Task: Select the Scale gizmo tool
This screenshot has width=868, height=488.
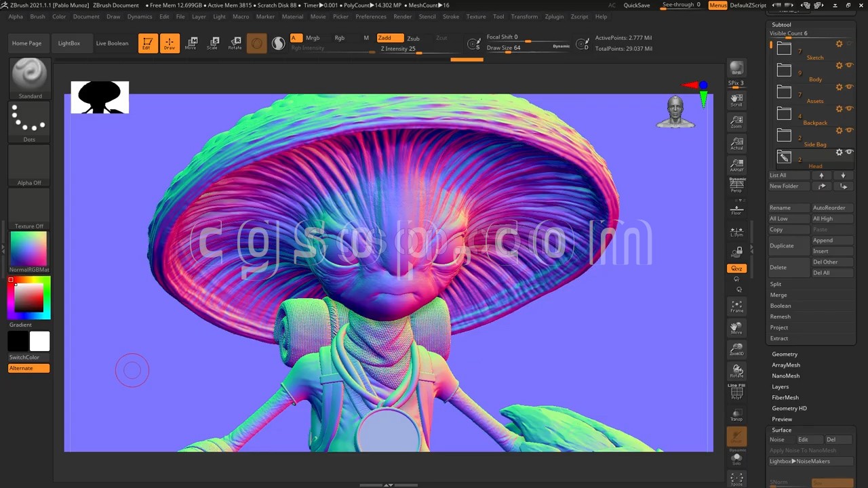Action: coord(213,43)
